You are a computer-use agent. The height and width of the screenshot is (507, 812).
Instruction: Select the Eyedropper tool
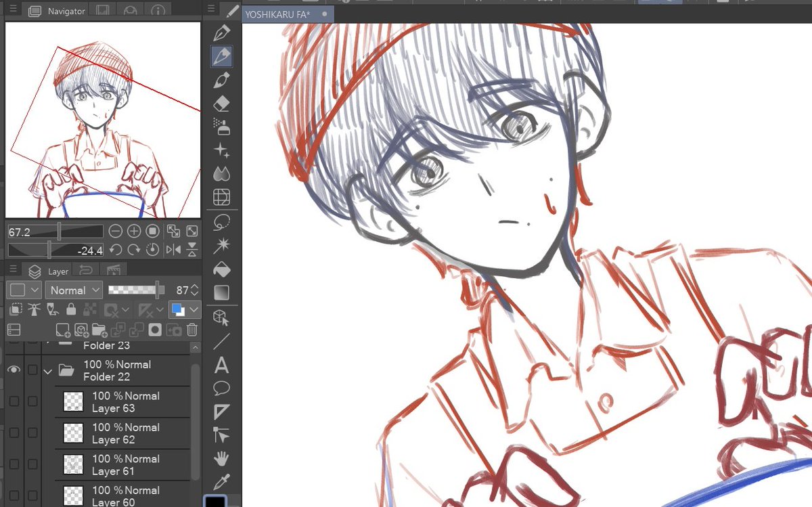click(221, 483)
